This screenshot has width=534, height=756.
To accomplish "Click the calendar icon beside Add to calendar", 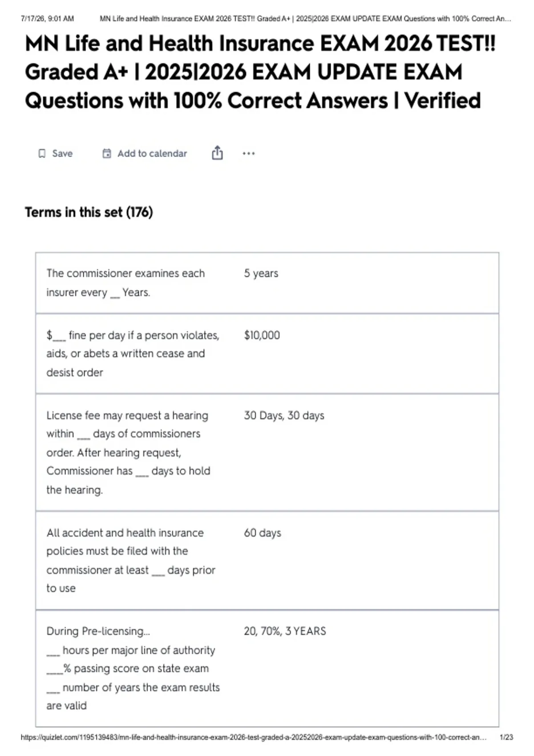I will click(x=107, y=153).
